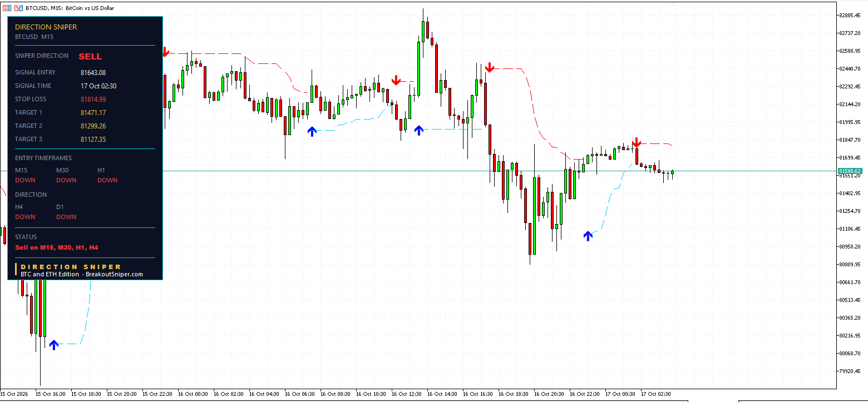Screen dimensions: 868x402
Task: Click the status text 'Sell on M15, M30, H1, H4'
Action: coord(57,247)
